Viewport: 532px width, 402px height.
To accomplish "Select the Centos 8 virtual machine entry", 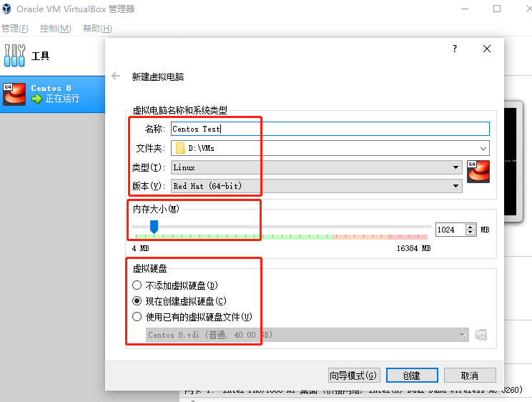I will tap(53, 94).
